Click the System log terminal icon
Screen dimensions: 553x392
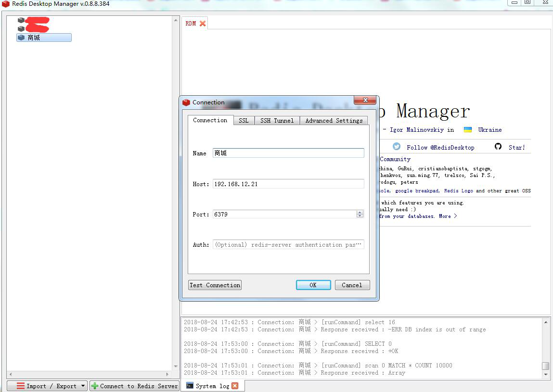190,385
